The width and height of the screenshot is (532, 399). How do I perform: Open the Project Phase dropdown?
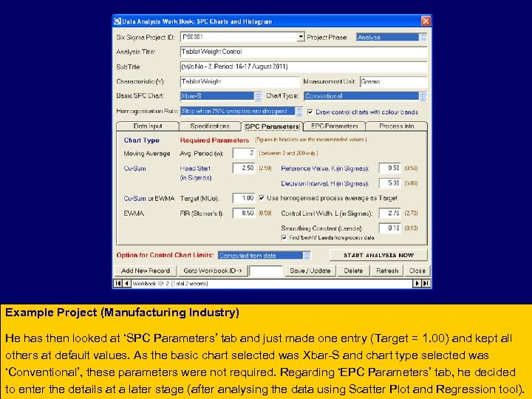click(x=423, y=38)
